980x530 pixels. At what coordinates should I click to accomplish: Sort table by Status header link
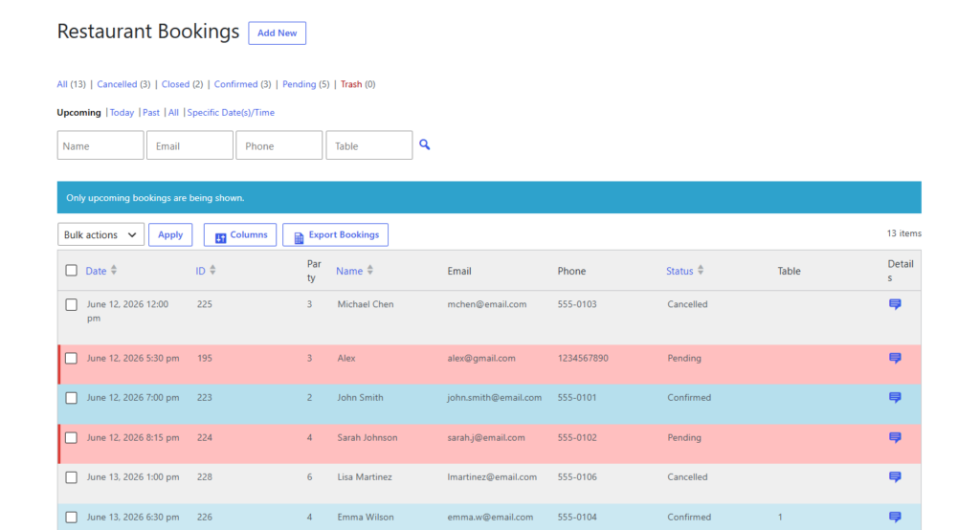tap(679, 271)
